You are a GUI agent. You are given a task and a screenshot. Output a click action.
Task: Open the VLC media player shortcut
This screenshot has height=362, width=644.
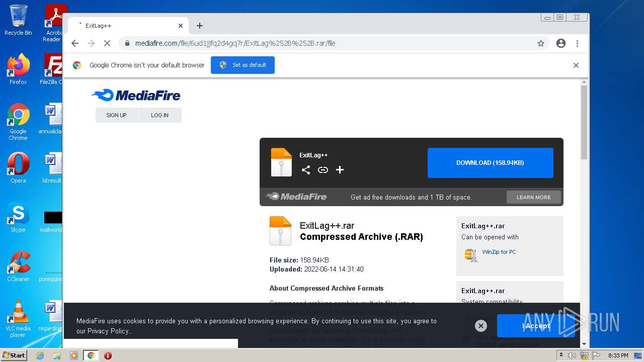click(x=18, y=319)
